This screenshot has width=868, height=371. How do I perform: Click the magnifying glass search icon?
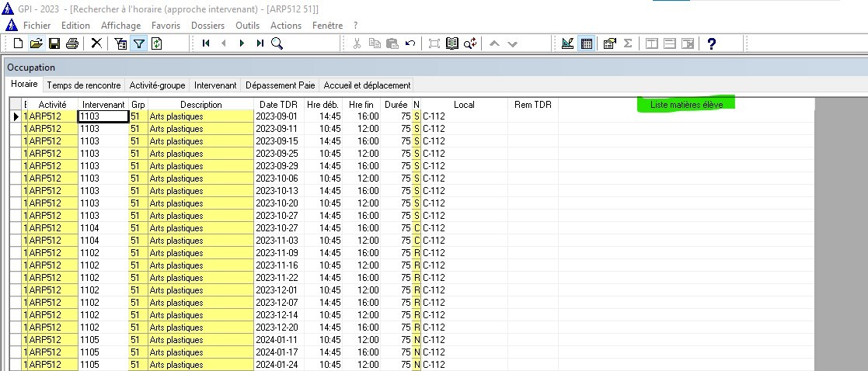click(277, 43)
